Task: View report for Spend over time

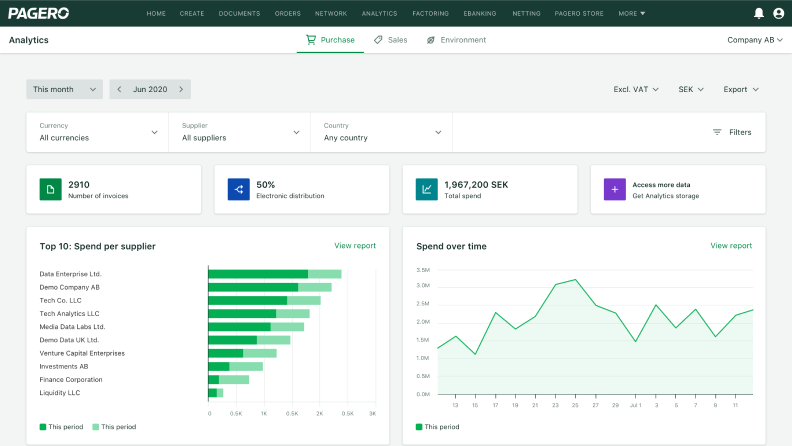Action: point(731,245)
